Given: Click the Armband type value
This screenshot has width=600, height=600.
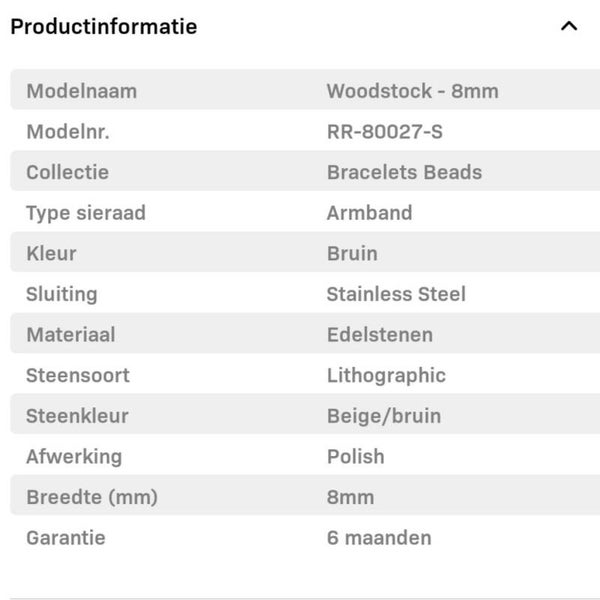Looking at the screenshot, I should (x=369, y=213).
